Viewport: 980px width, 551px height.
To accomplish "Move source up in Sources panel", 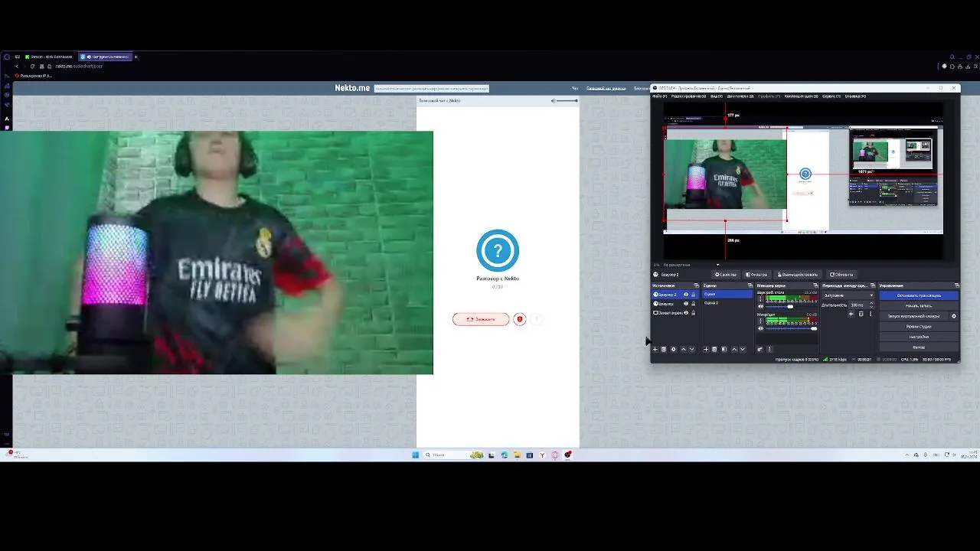I will click(x=684, y=350).
